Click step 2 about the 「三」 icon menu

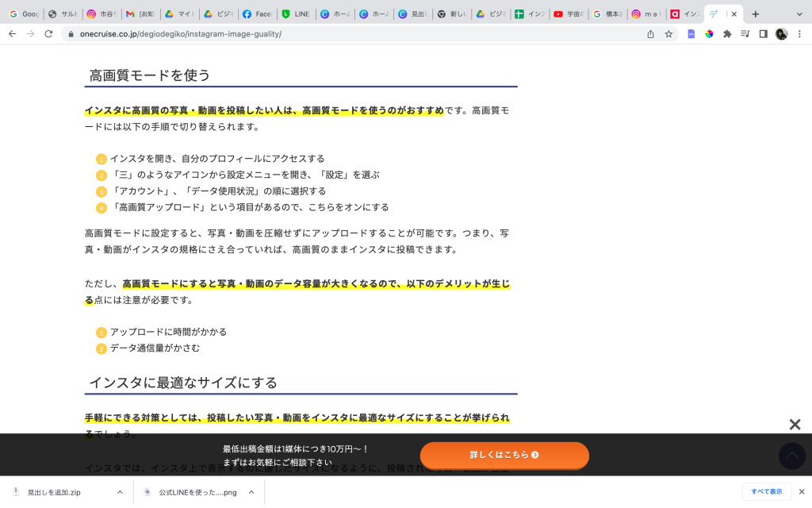point(244,175)
